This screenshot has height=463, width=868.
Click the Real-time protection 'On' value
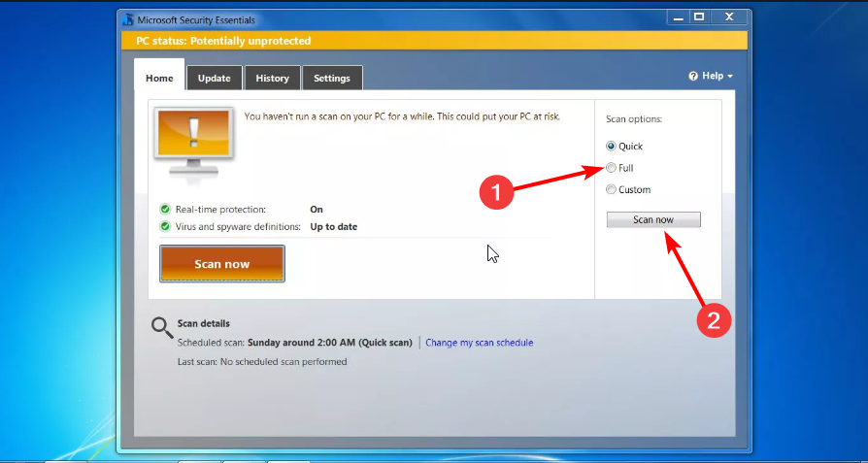pyautogui.click(x=317, y=209)
